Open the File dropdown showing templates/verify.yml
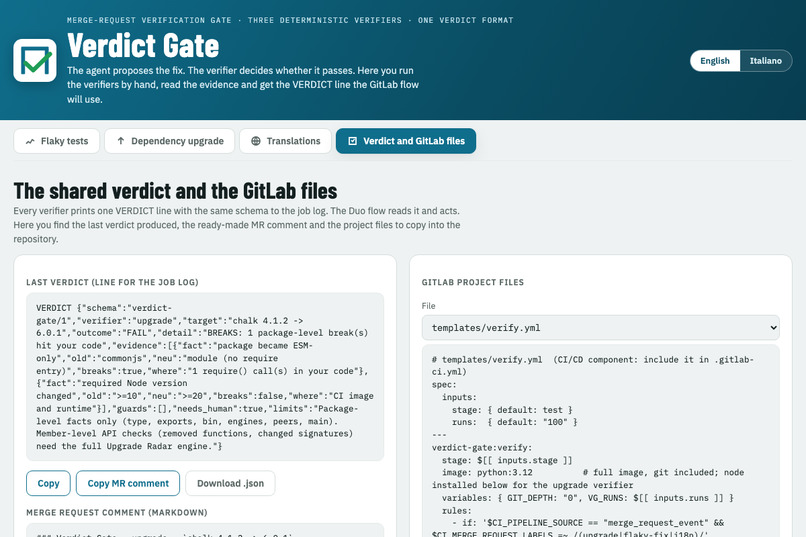The width and height of the screenshot is (806, 537). tap(600, 328)
